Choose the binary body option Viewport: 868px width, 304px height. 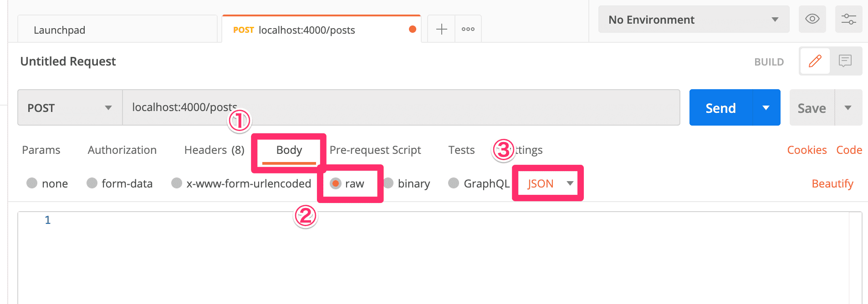coord(407,183)
